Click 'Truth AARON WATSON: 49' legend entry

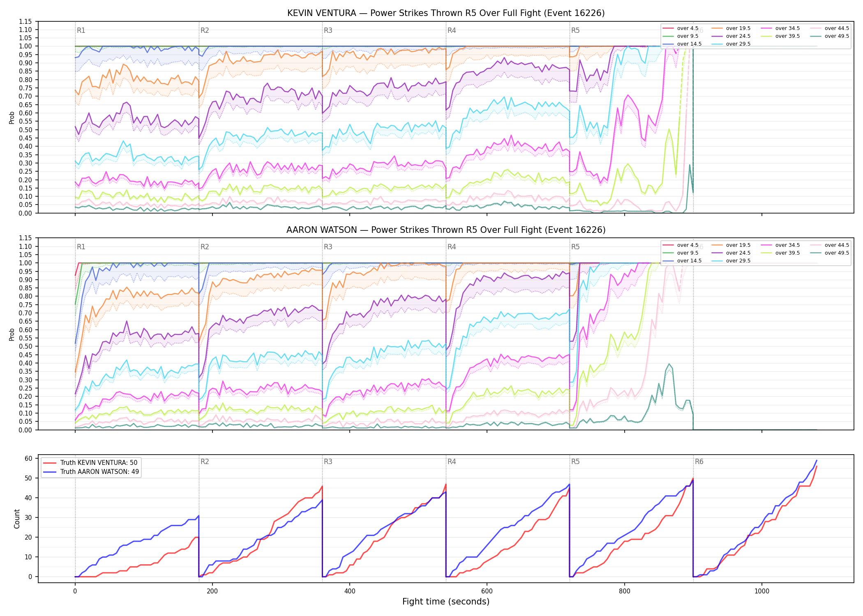click(99, 472)
